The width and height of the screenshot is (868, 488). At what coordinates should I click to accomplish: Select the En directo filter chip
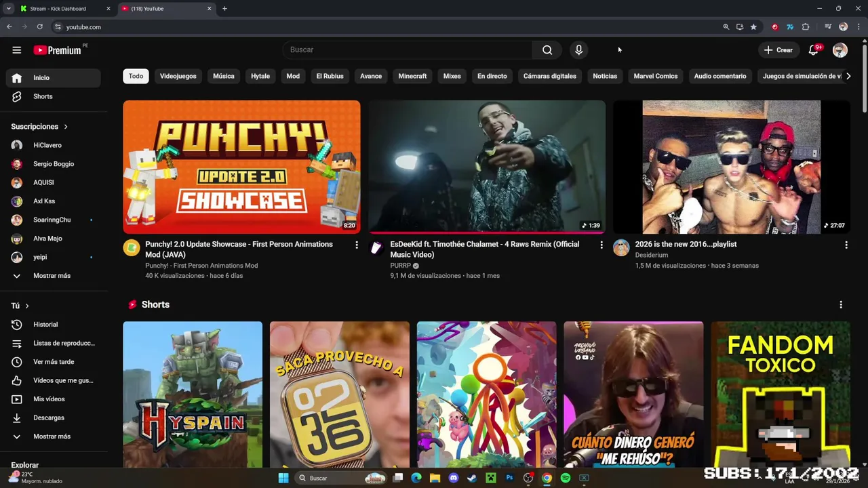pyautogui.click(x=492, y=76)
